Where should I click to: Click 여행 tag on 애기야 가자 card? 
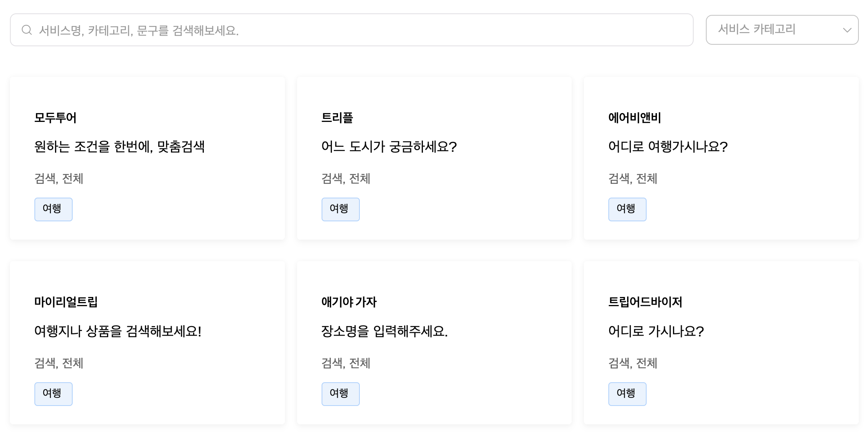(340, 394)
